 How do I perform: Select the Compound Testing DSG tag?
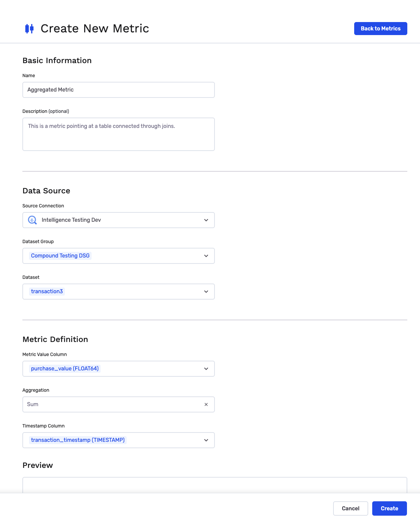point(60,256)
